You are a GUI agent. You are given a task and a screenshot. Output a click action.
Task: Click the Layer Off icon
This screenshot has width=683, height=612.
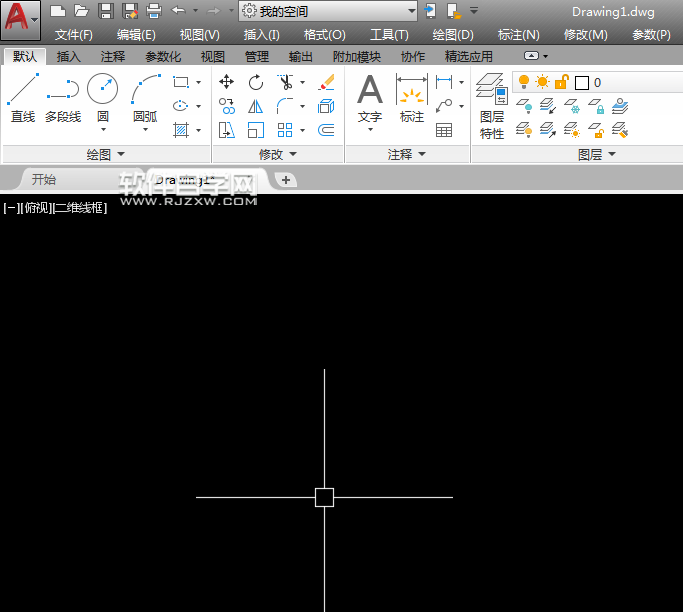click(x=524, y=106)
